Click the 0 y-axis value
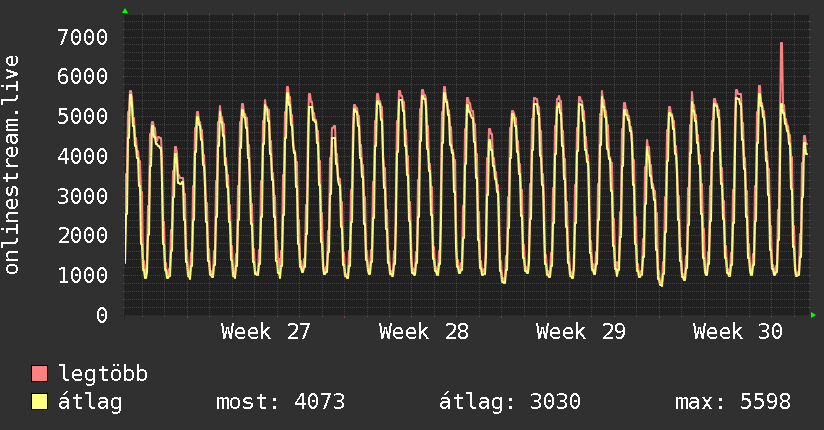 pyautogui.click(x=102, y=315)
